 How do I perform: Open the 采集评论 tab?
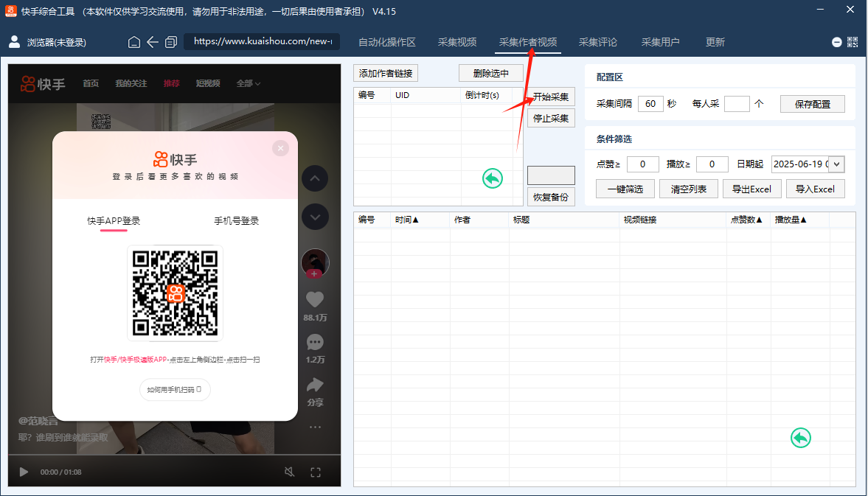click(x=598, y=42)
